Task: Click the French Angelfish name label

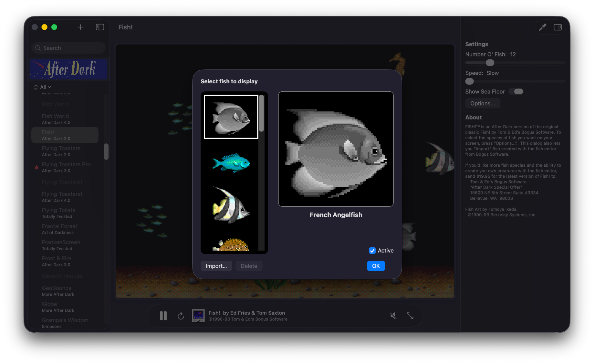Action: click(336, 215)
